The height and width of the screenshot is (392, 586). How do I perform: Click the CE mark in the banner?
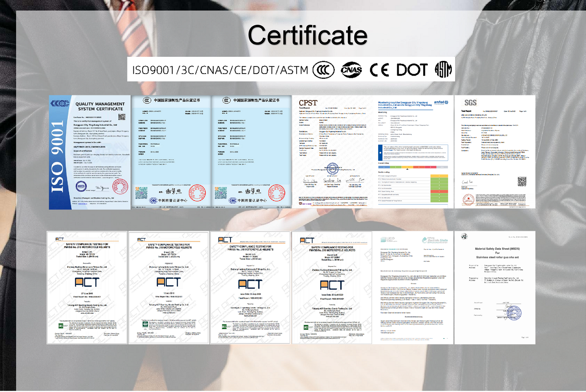point(379,70)
